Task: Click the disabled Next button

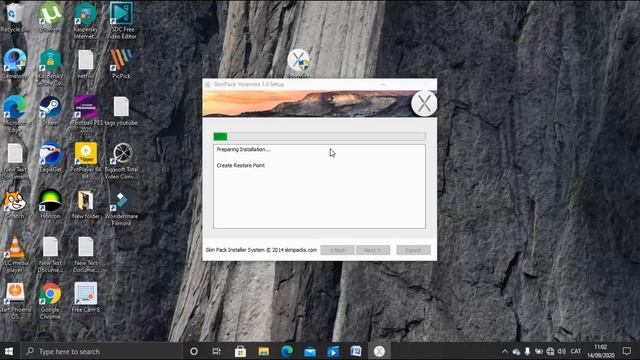Action: tap(373, 250)
